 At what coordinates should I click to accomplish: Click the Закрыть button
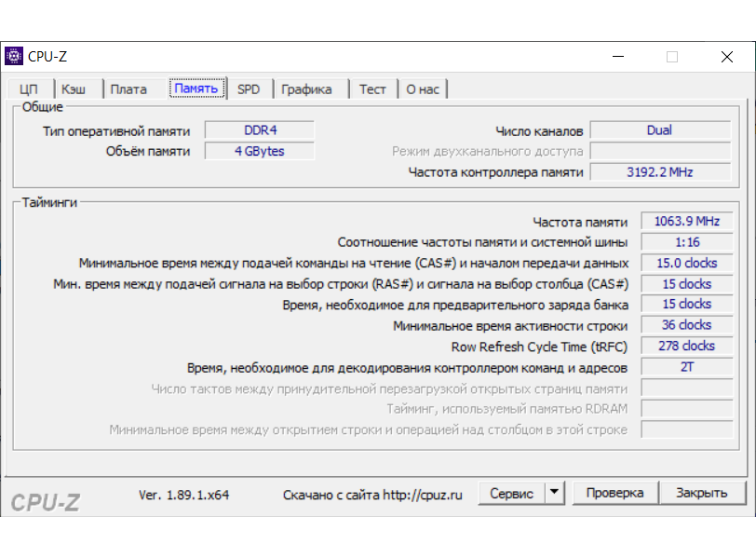(x=701, y=494)
